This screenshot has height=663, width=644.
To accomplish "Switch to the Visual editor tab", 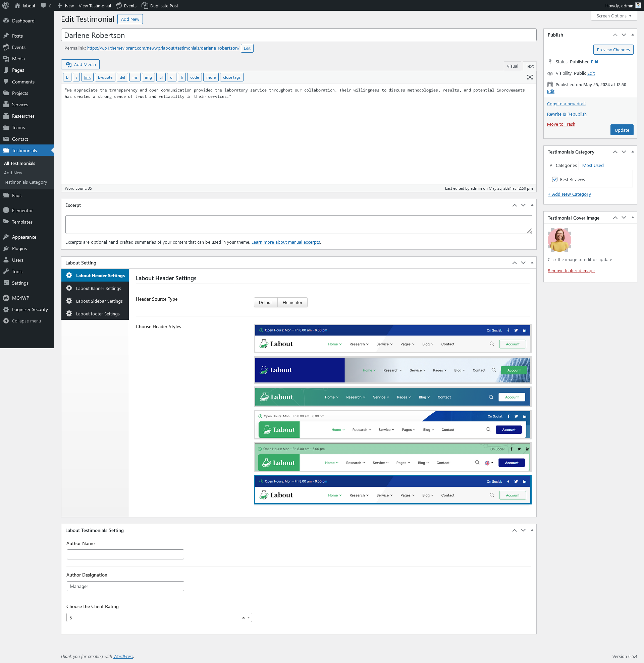I will click(512, 66).
